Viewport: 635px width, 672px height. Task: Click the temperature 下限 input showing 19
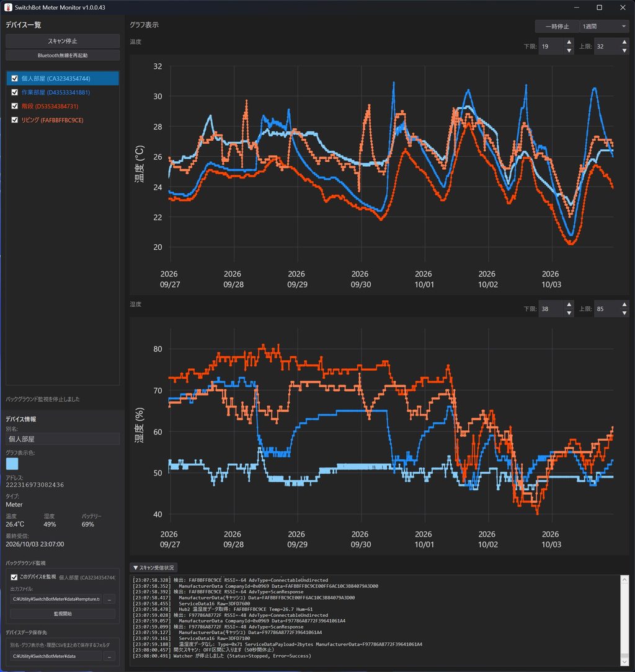pos(552,46)
